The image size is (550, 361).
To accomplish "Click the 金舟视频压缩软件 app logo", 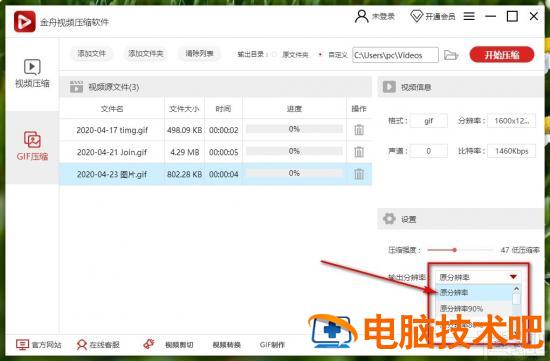I will coord(25,21).
